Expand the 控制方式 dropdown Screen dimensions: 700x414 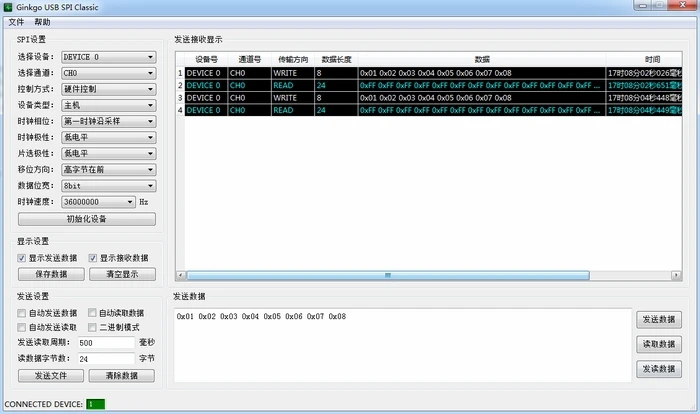click(x=108, y=89)
